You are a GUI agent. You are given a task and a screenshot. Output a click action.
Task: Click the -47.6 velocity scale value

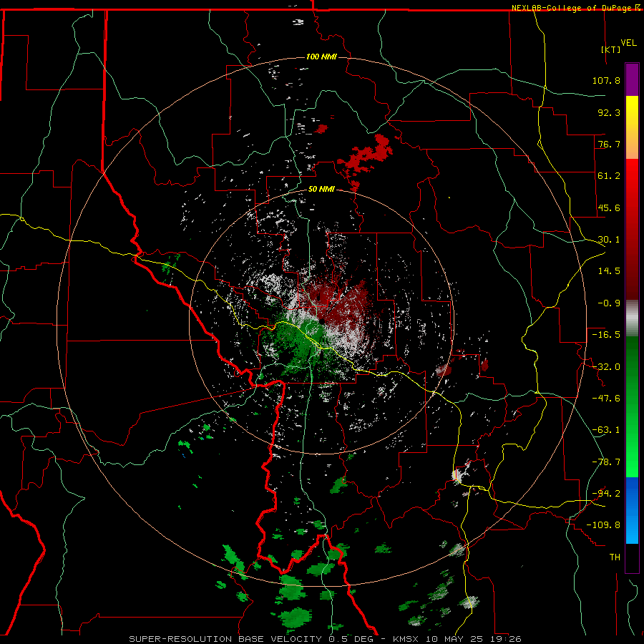coord(606,399)
